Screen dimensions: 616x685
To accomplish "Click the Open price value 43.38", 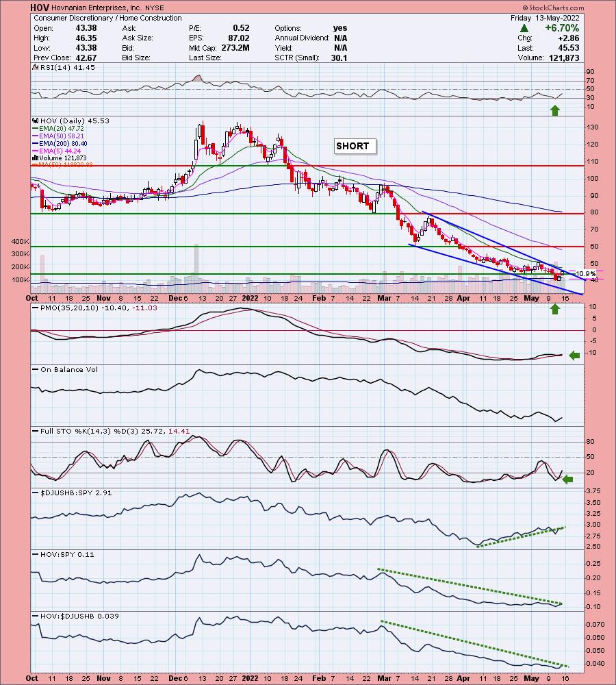I will click(86, 28).
